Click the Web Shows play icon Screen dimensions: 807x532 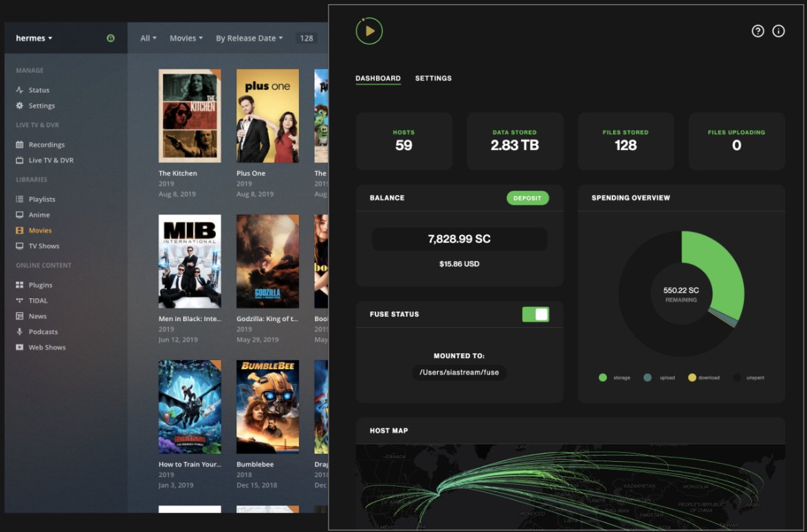coord(19,347)
